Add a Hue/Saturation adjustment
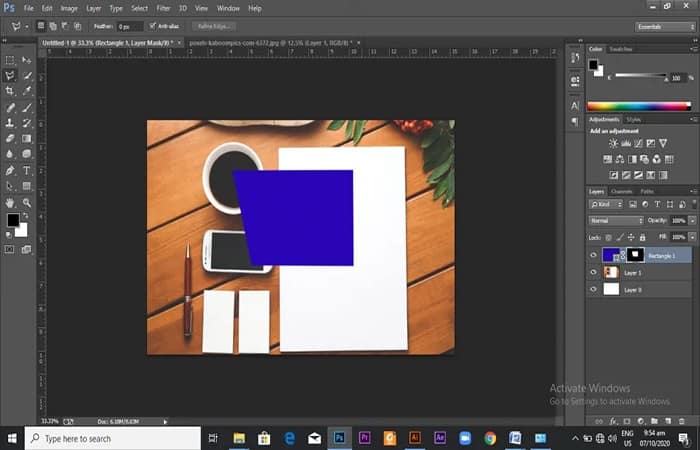The height and width of the screenshot is (450, 700). 608,159
